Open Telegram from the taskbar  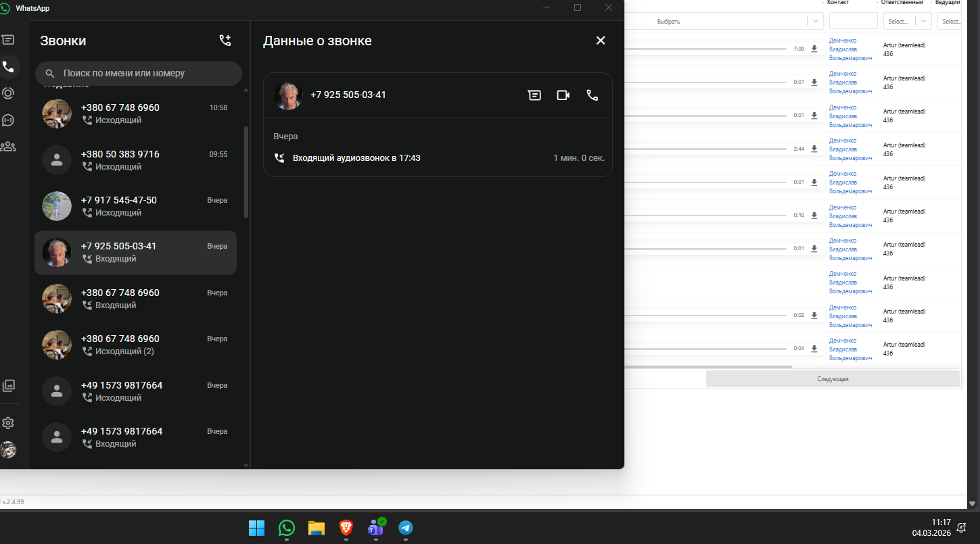(405, 528)
